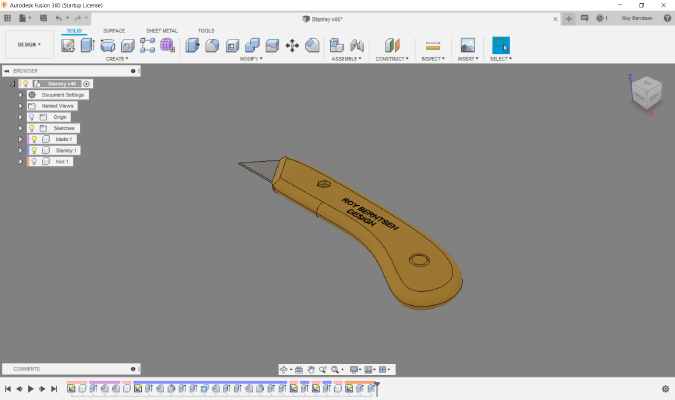The image size is (675, 400).
Task: Switch to the TOOLS tab
Action: [x=206, y=31]
